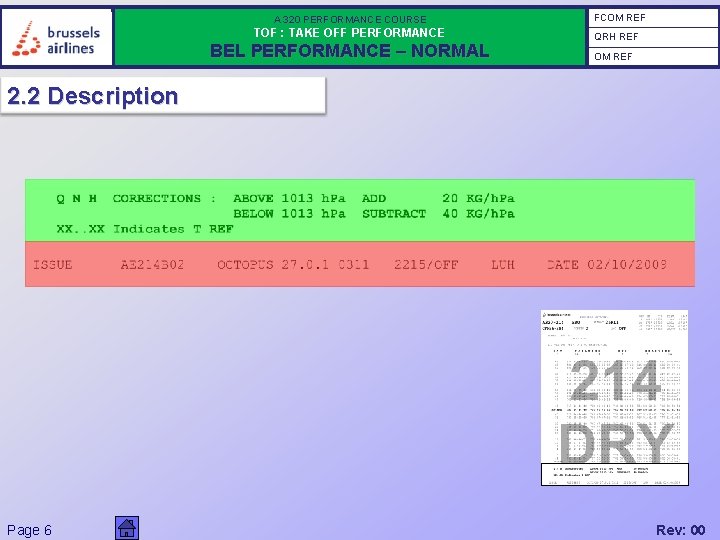Screen dimensions: 720x540
Task: Click 'ABOVE 1013 hPa ADD' line
Action: tap(310, 198)
